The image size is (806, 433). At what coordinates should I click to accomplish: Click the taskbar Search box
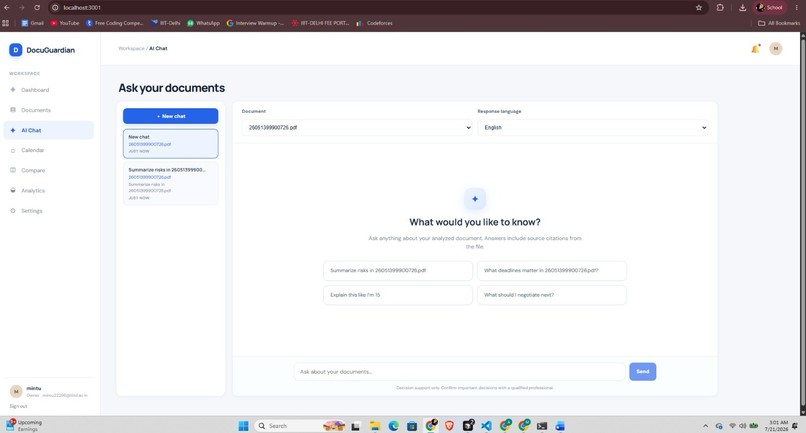[x=299, y=426]
